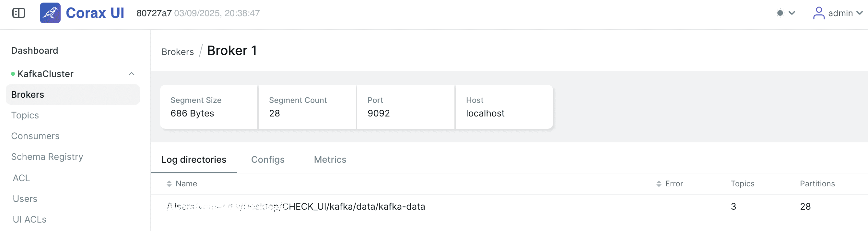
Task: Go to Topics in sidebar
Action: click(x=25, y=115)
